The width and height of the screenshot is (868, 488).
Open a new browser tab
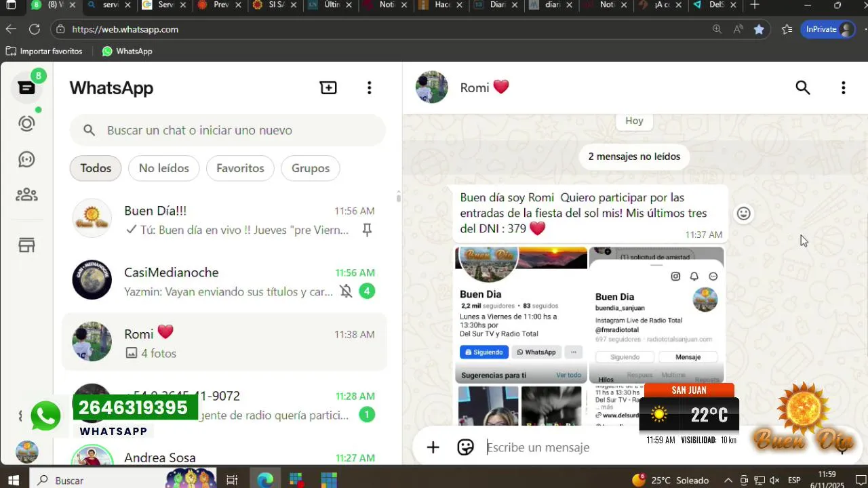[x=755, y=5]
